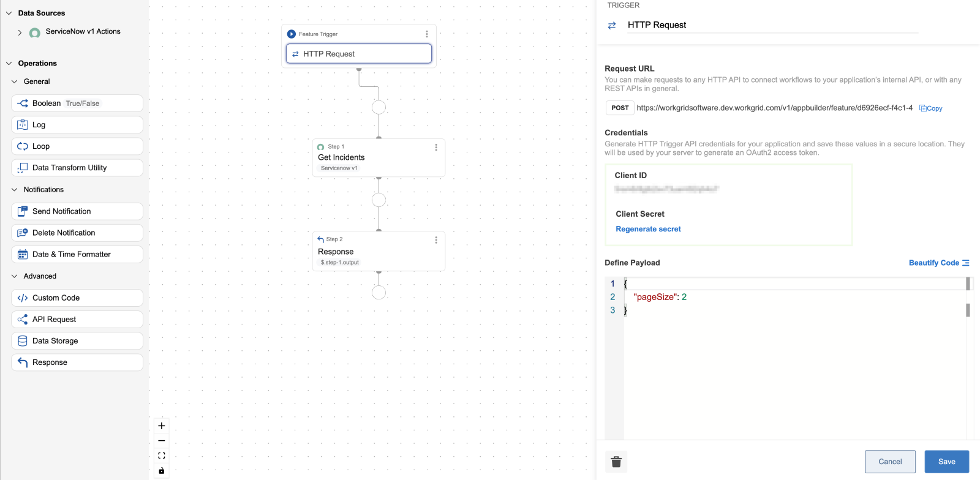
Task: Open the Feature Trigger three-dot menu
Action: pos(427,34)
